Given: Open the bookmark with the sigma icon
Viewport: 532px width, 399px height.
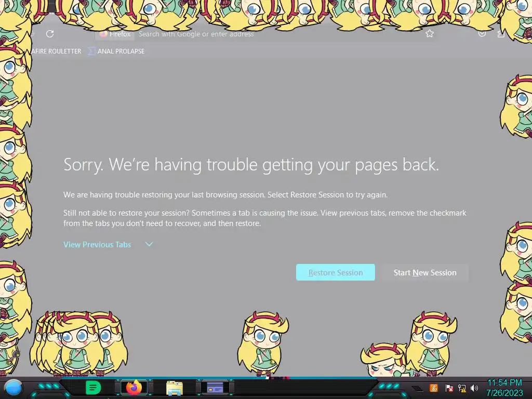Looking at the screenshot, I should [x=116, y=51].
